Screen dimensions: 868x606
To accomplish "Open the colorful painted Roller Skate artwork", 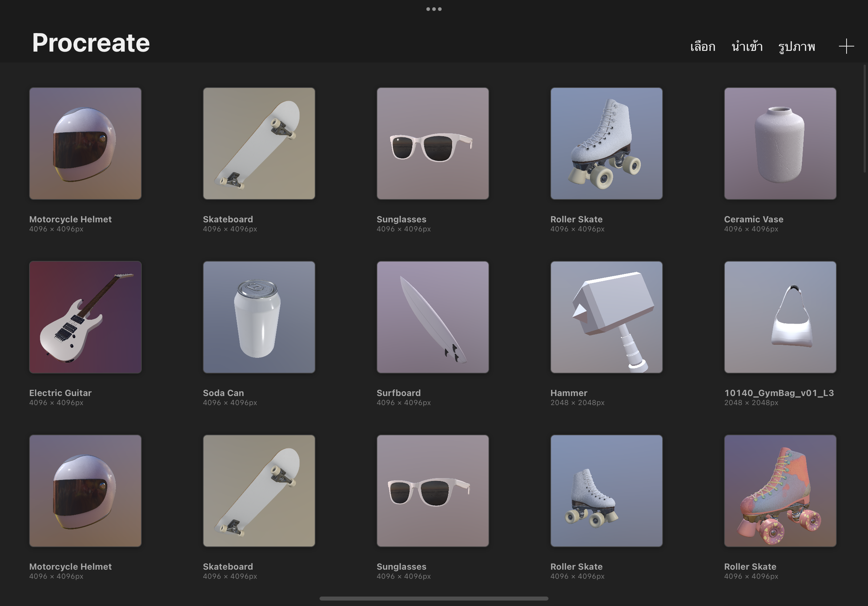I will click(780, 490).
